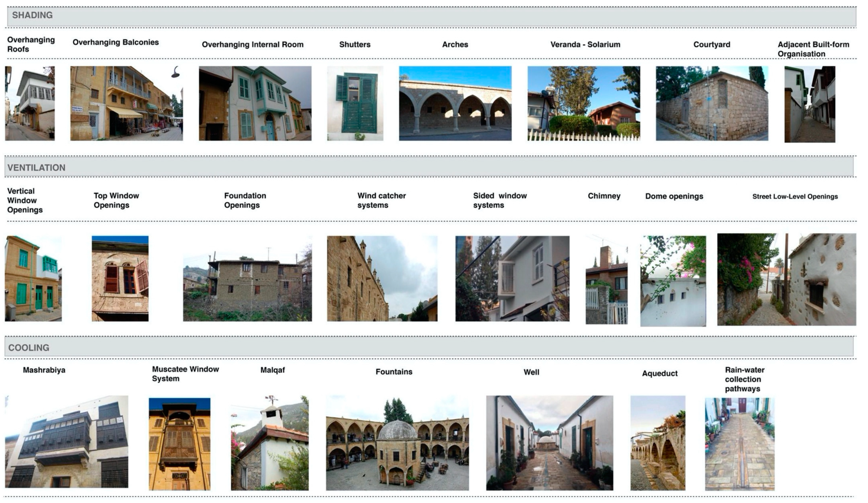Select the COOLING section header
This screenshot has width=868, height=503.
tap(28, 348)
